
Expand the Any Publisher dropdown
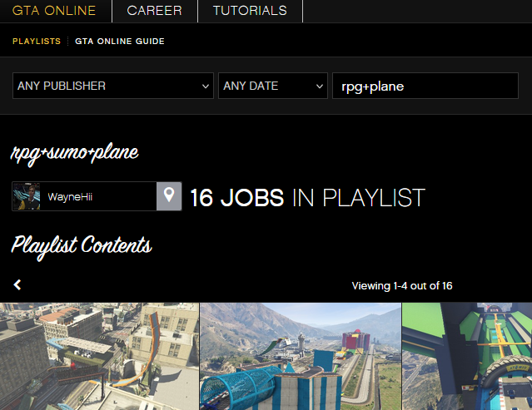113,86
